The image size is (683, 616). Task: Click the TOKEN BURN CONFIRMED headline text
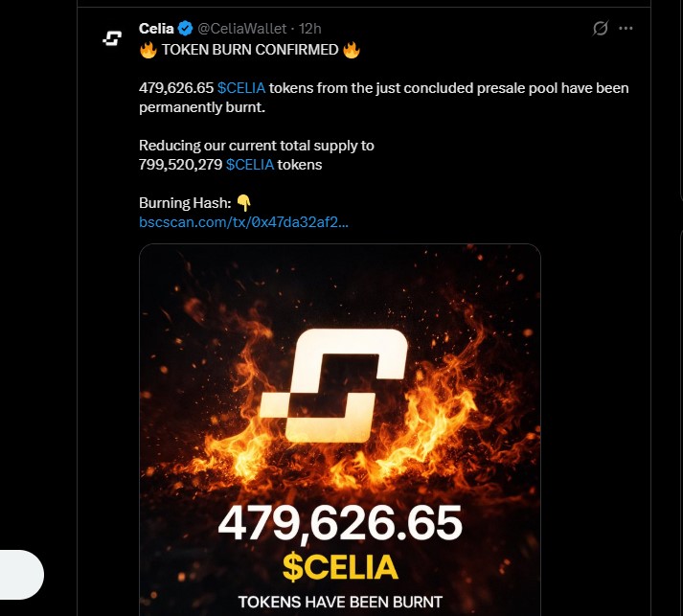[248, 48]
